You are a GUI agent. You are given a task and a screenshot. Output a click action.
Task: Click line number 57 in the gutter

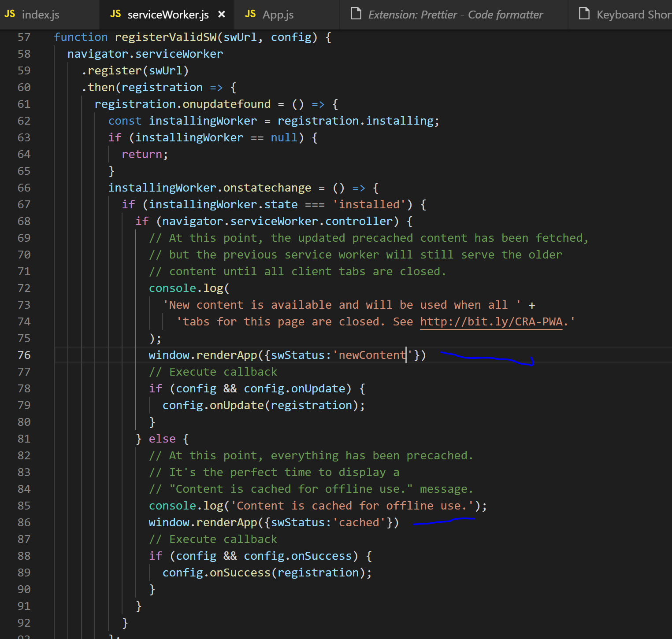click(x=24, y=37)
